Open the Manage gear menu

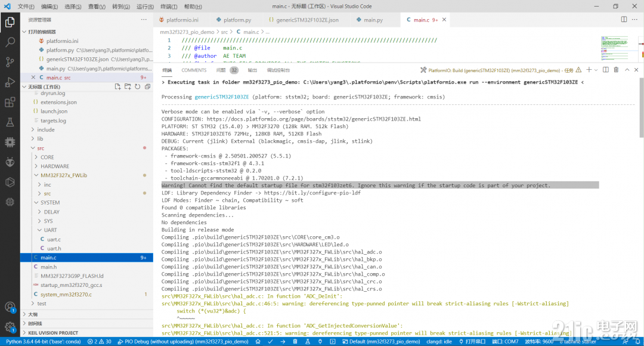tap(10, 327)
